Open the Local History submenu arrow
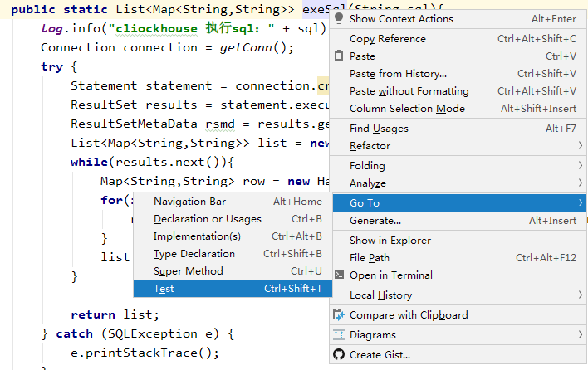 coord(580,295)
